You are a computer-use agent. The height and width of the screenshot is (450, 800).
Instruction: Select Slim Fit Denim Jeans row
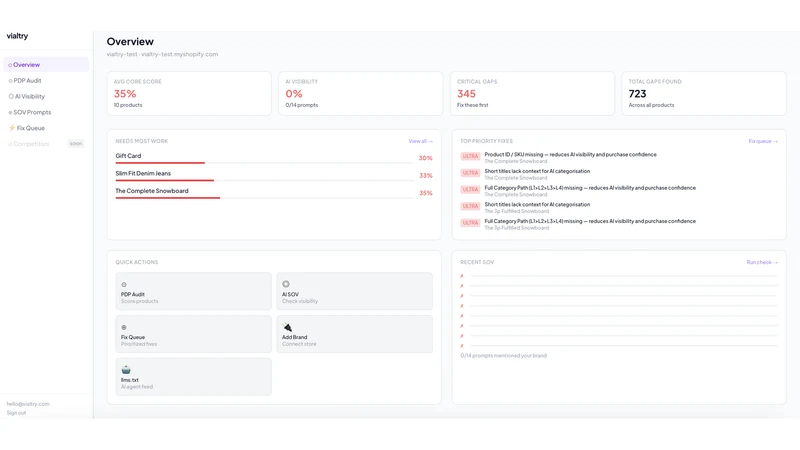pos(274,175)
